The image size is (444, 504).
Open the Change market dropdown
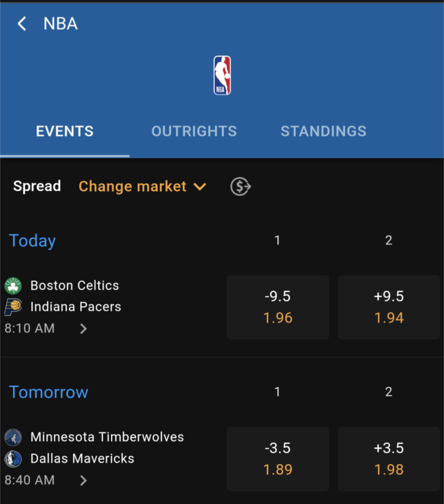(x=142, y=186)
